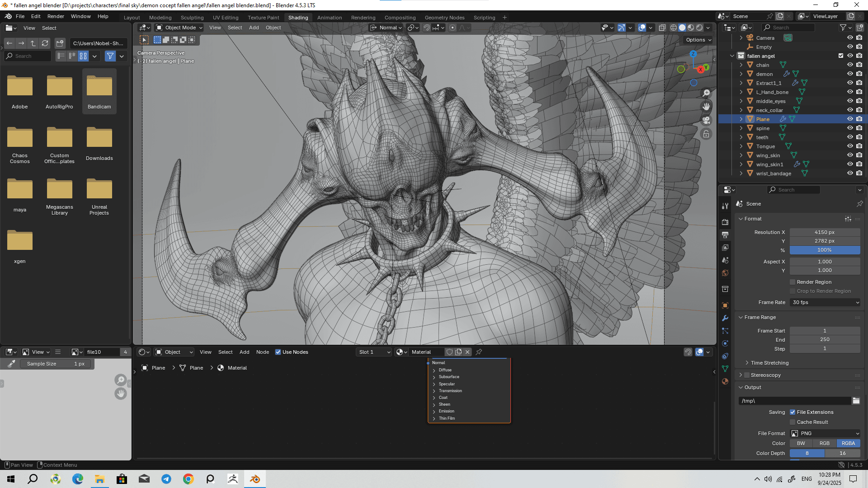Click the pan hand icon in viewport
The image size is (868, 488).
tap(706, 107)
